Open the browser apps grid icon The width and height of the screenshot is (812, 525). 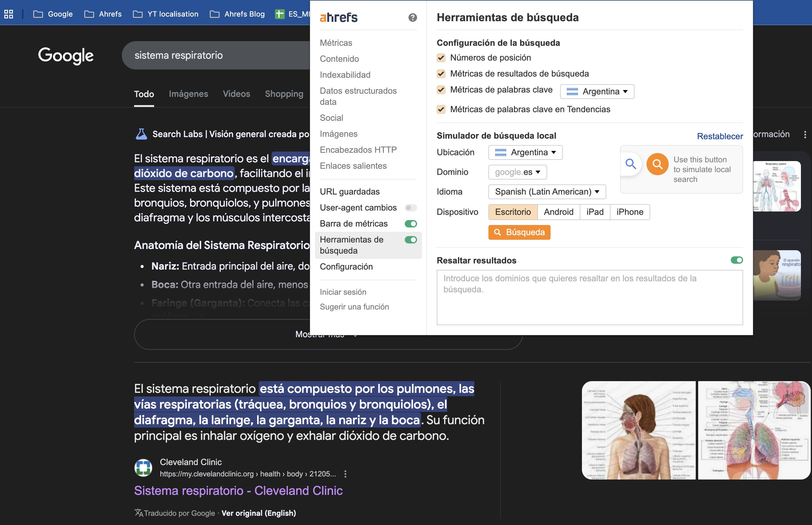9,14
